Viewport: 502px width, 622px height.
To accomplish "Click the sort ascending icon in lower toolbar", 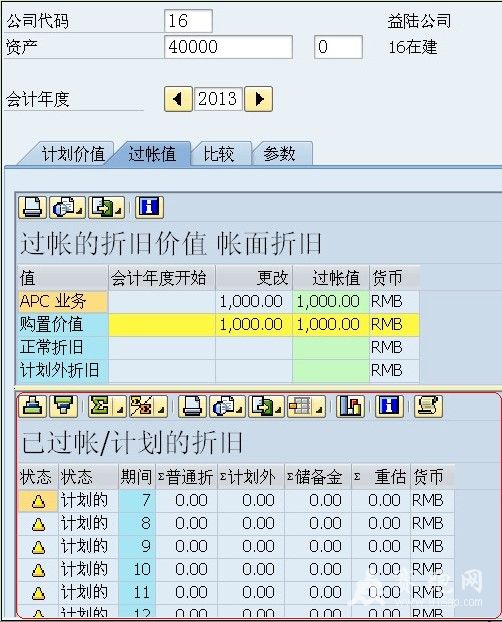I will [x=33, y=406].
